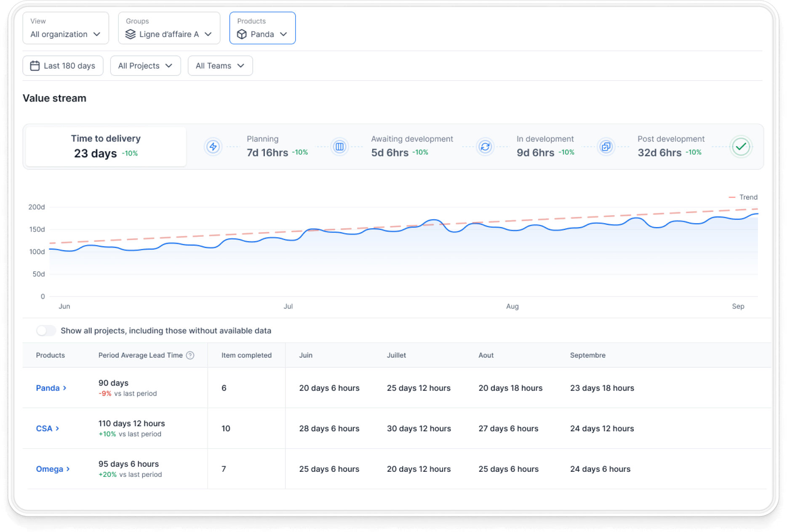Viewport: 787px width, 532px height.
Task: Click the box icon next to Panda product
Action: [x=242, y=34]
